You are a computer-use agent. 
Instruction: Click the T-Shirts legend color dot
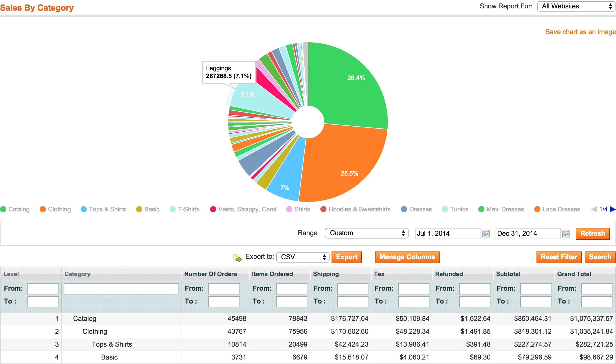click(x=172, y=209)
